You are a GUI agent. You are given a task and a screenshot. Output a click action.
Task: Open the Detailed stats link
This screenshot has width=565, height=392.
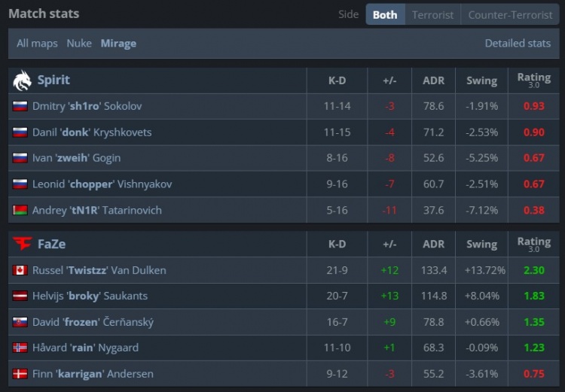click(x=518, y=43)
